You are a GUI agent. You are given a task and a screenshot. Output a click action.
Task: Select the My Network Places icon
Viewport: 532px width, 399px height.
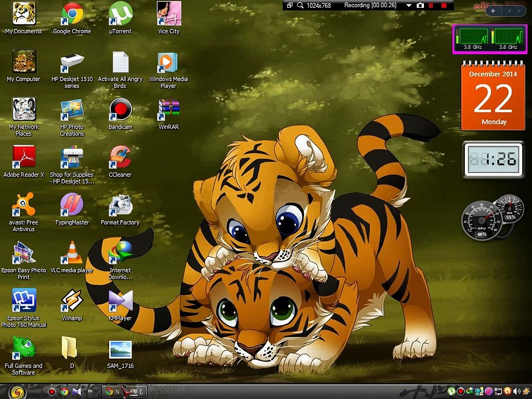23,117
